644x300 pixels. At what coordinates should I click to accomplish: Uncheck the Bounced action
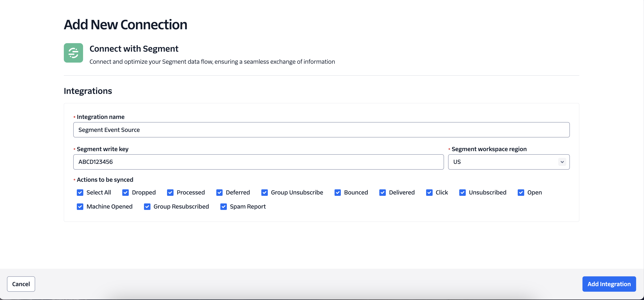tap(337, 192)
